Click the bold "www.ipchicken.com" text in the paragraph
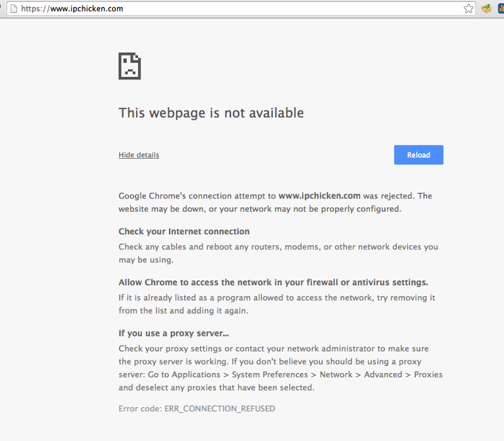504x441 pixels. tap(319, 196)
